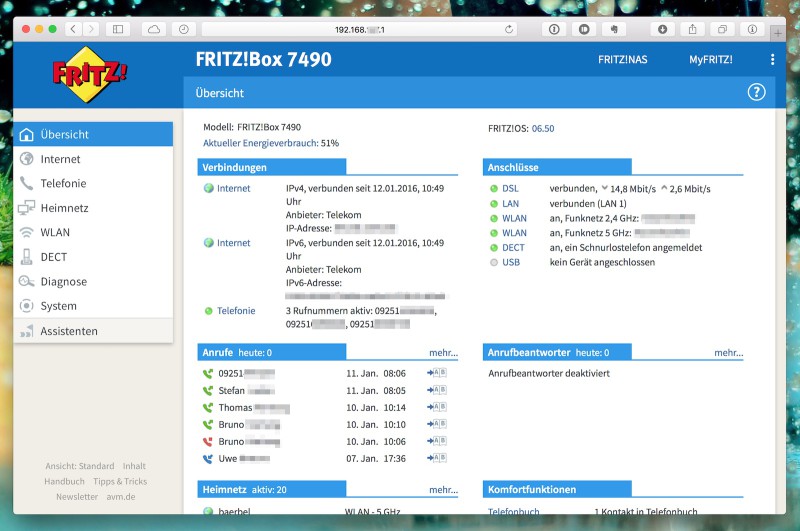Open the WLAN sidebar menu
Screen dimensions: 800x531
coord(93,232)
